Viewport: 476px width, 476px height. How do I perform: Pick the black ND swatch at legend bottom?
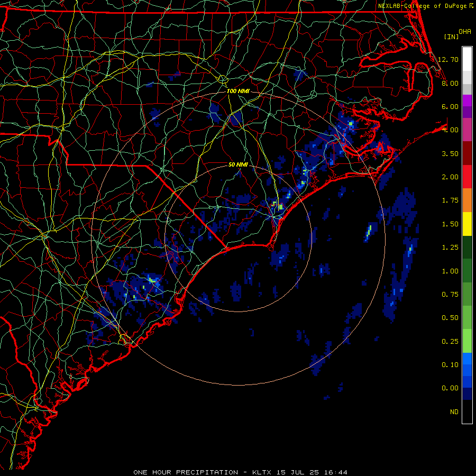pos(467,411)
